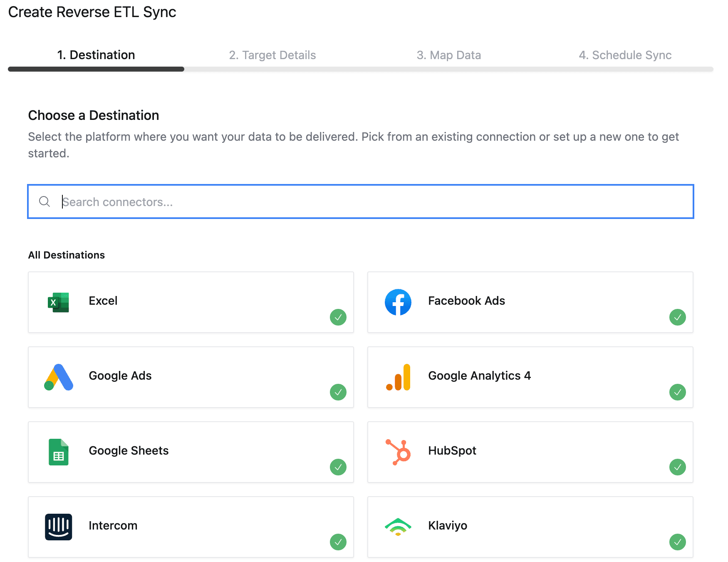Screen dimensions: 728x562
Task: Click the search magnifier icon
Action: coord(44,201)
